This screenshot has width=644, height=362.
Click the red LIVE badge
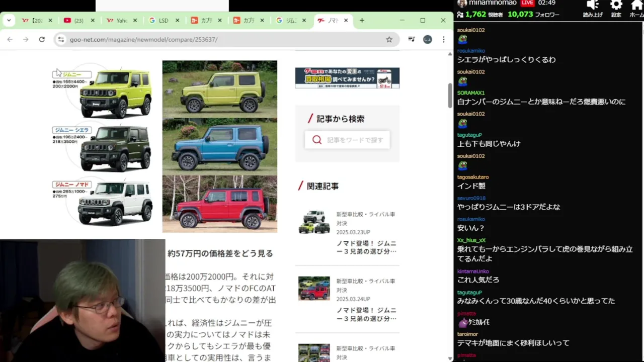point(527,3)
